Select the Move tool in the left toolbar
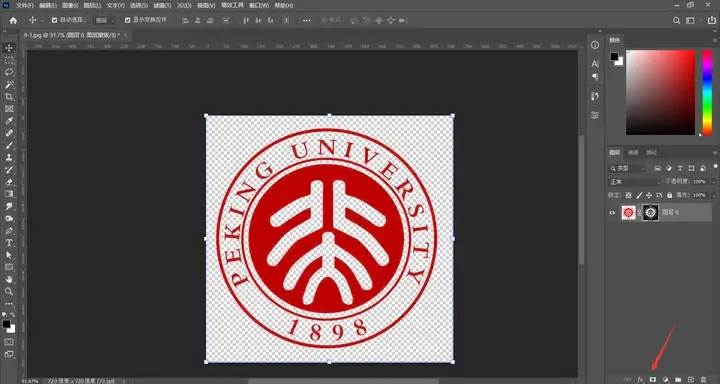Screen dimensions: 720x384 tap(9, 48)
